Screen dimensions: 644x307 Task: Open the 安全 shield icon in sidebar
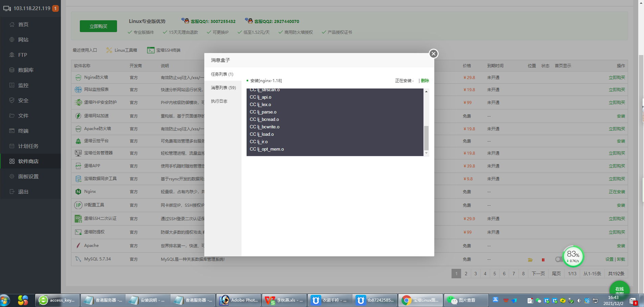point(12,100)
